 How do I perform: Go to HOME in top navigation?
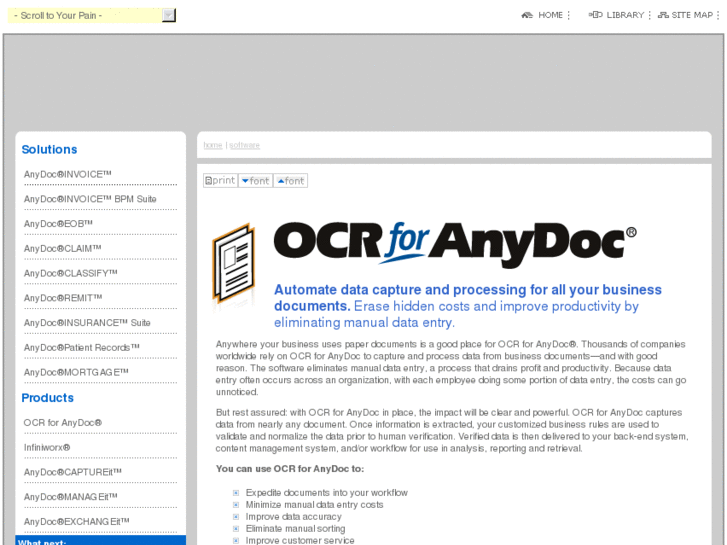pyautogui.click(x=550, y=15)
